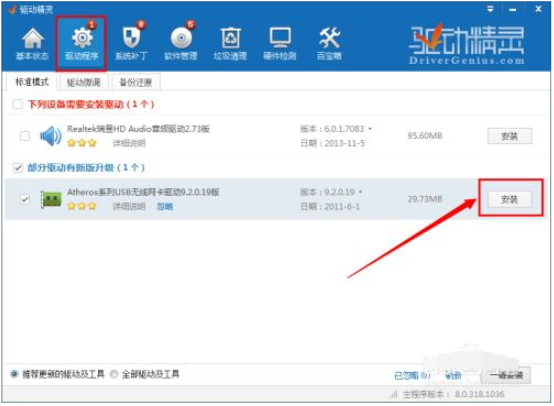Click the star rating of the Realtek driver
This screenshot has width=554, height=406.
click(x=82, y=143)
